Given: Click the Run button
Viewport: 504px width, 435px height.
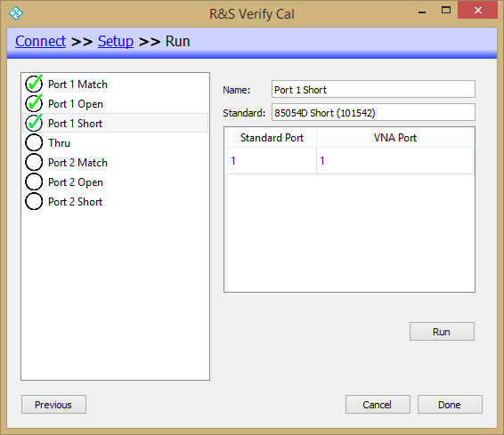Looking at the screenshot, I should pyautogui.click(x=442, y=331).
